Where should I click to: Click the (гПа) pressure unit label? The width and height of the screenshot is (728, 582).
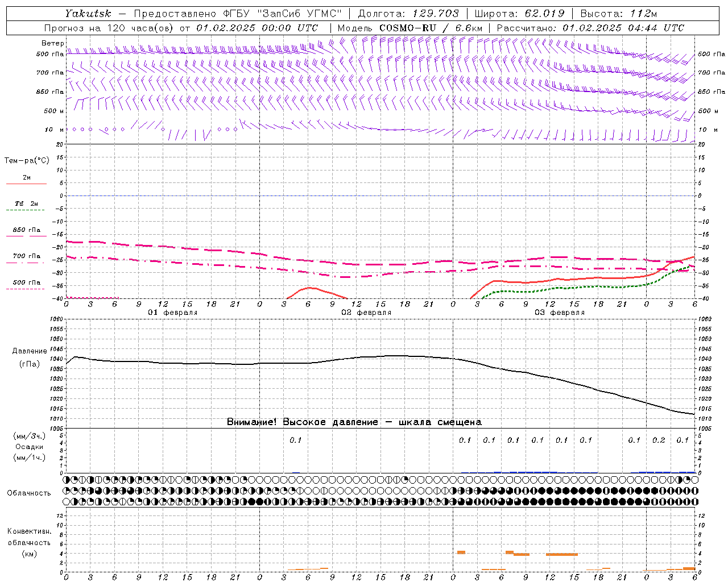pyautogui.click(x=30, y=364)
